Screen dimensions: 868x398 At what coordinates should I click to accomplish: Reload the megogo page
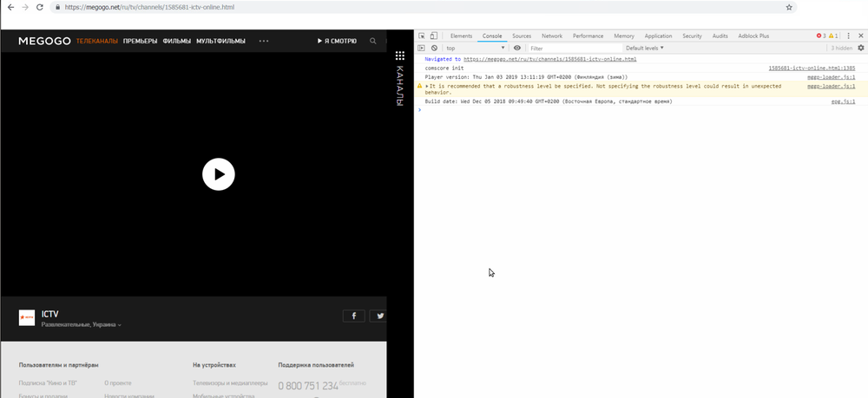40,7
